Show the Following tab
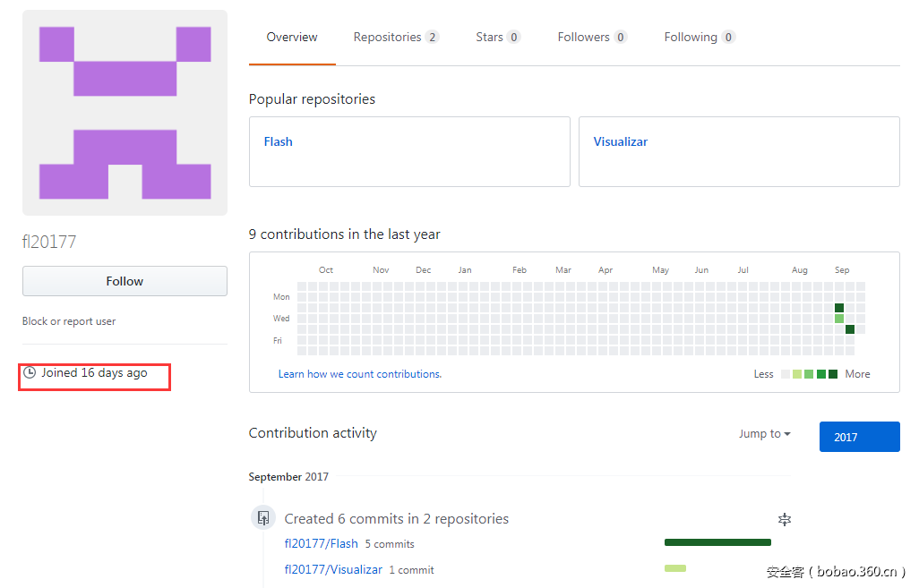This screenshot has width=919, height=588. click(x=699, y=38)
